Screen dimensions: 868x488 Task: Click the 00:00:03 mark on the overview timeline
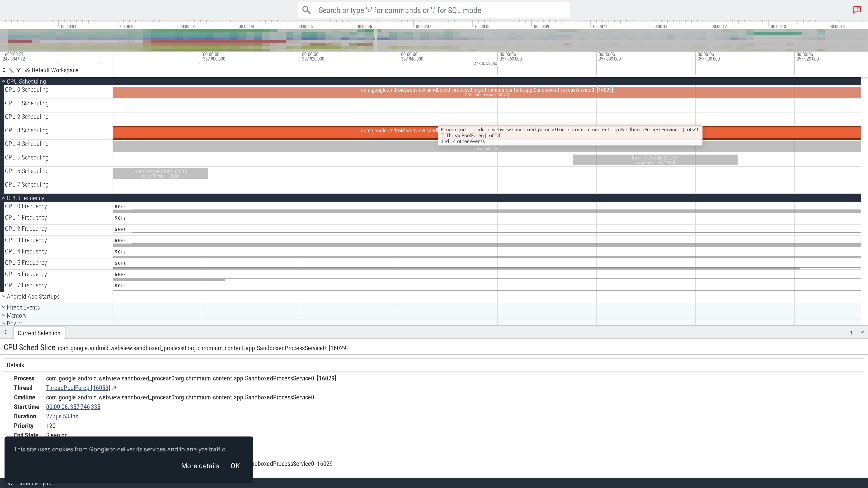coord(187,26)
